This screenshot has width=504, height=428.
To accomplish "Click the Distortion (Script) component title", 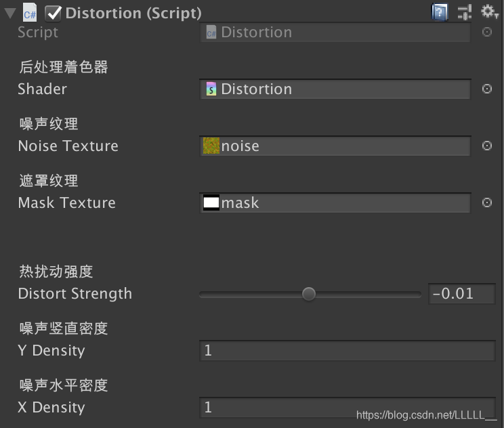I will 133,13.
